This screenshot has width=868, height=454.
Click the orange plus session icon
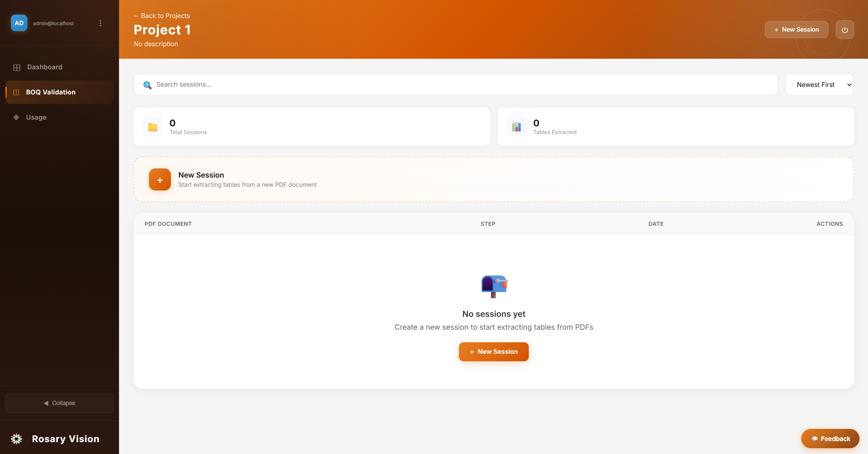pyautogui.click(x=160, y=180)
